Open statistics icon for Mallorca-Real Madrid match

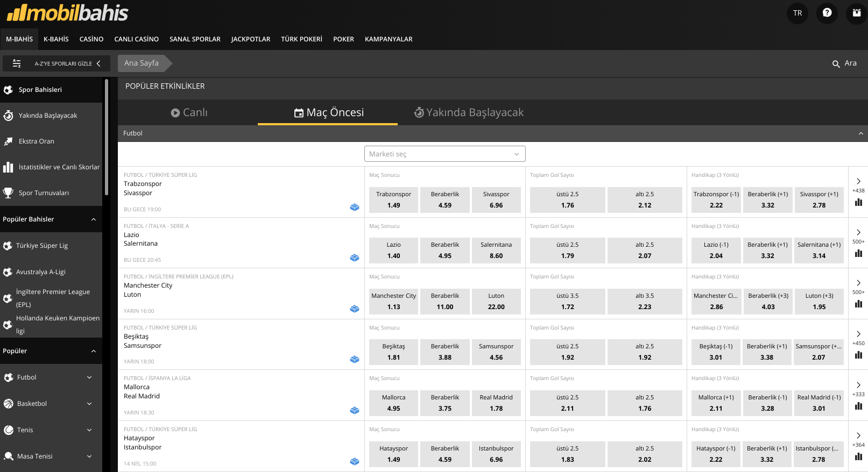point(858,406)
